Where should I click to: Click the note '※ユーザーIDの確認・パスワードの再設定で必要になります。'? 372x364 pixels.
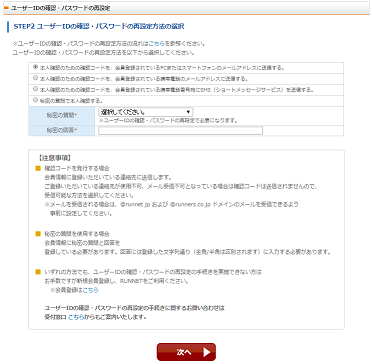pyautogui.click(x=168, y=121)
